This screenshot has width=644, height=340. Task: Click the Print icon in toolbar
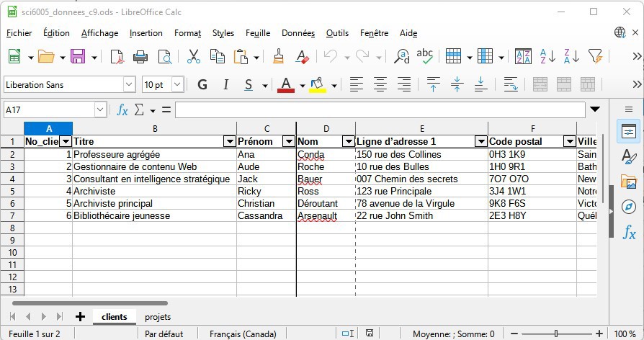click(140, 56)
